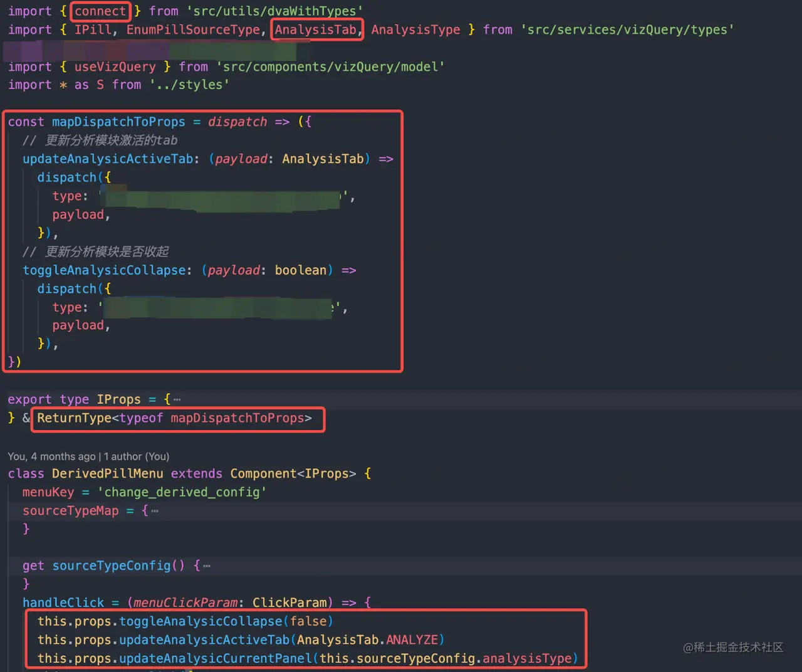The width and height of the screenshot is (802, 672).
Task: Click AnalysisTab in the import statement
Action: coord(315,29)
